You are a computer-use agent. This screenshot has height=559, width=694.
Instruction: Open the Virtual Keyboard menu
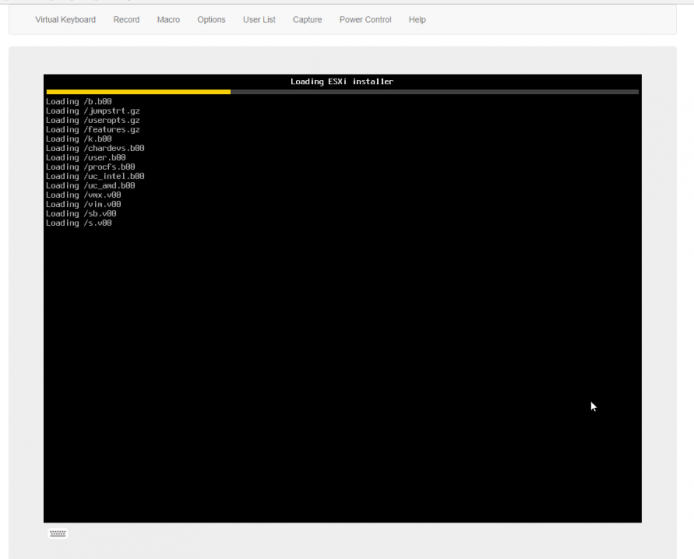click(x=66, y=20)
